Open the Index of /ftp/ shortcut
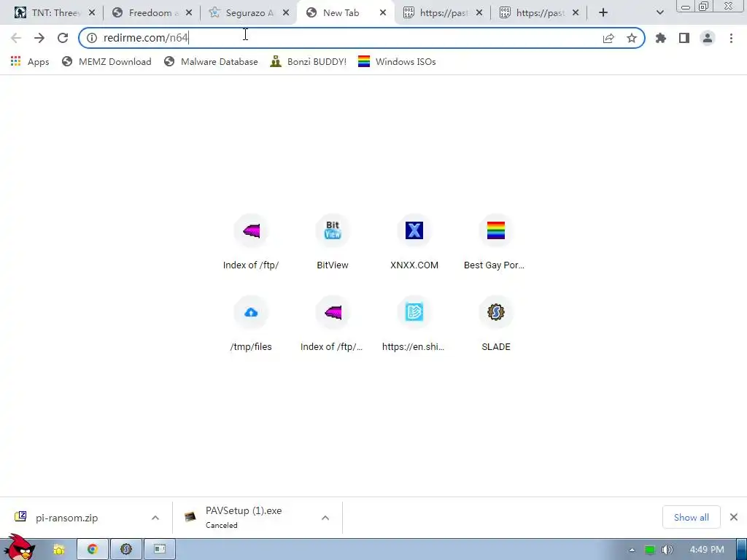747x560 pixels. click(x=251, y=243)
